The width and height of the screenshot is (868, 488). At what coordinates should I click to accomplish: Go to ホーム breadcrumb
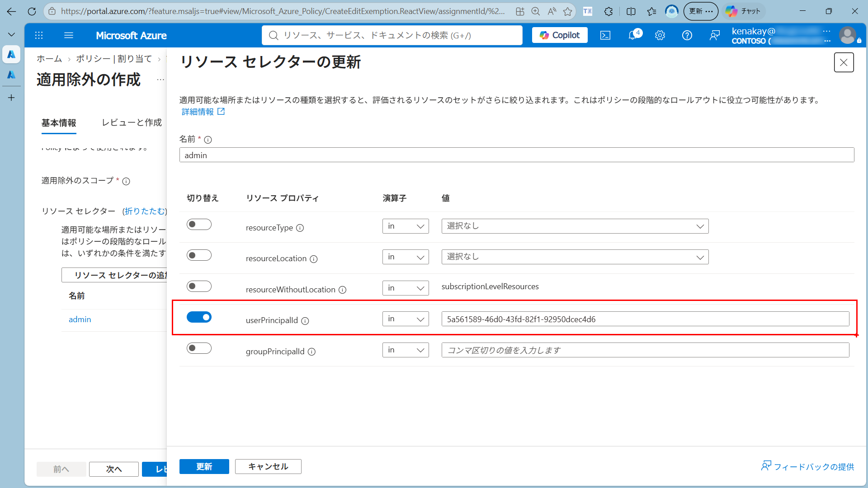tap(49, 59)
